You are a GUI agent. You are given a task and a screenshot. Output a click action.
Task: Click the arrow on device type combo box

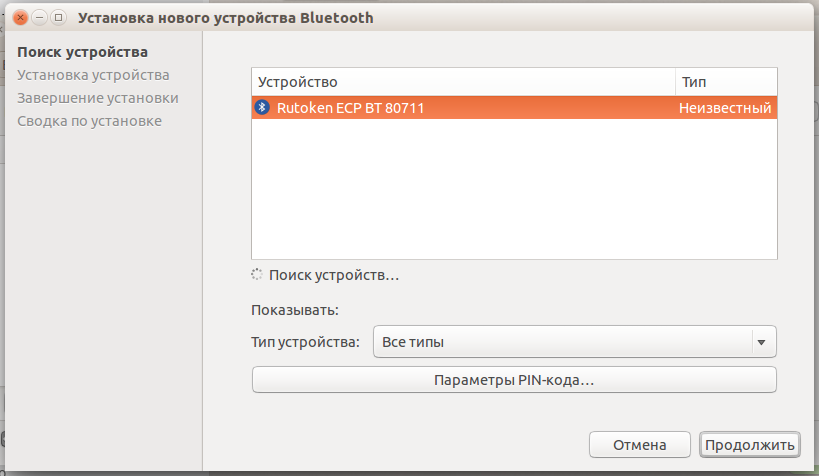pyautogui.click(x=762, y=342)
